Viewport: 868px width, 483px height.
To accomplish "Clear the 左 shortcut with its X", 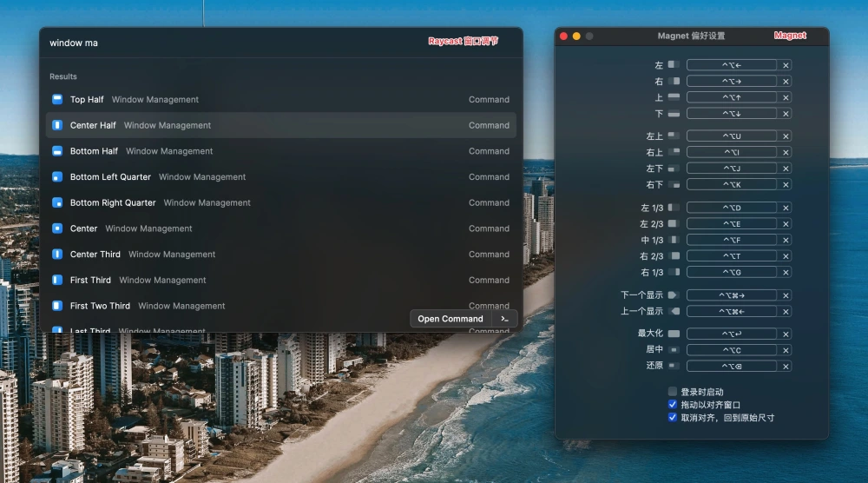I will pyautogui.click(x=785, y=65).
